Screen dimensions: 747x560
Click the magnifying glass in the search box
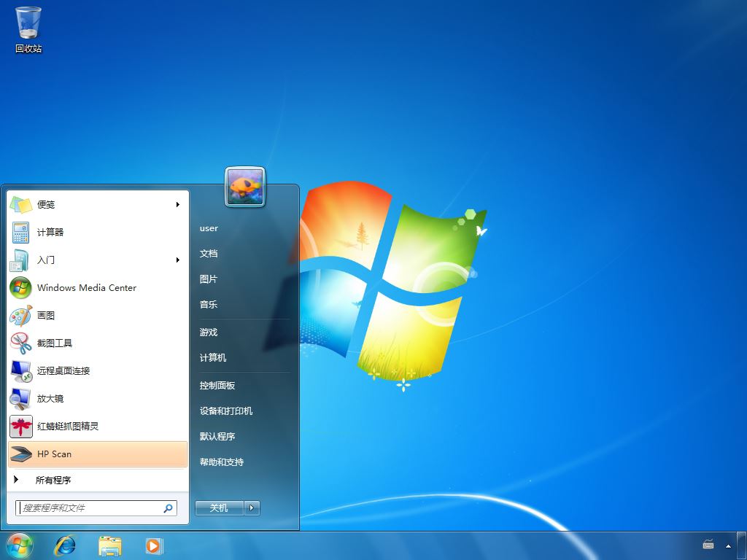pos(168,508)
